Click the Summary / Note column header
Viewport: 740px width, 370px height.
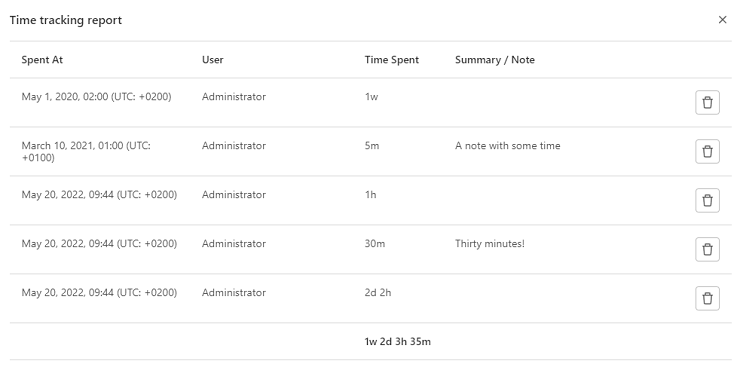click(x=495, y=60)
